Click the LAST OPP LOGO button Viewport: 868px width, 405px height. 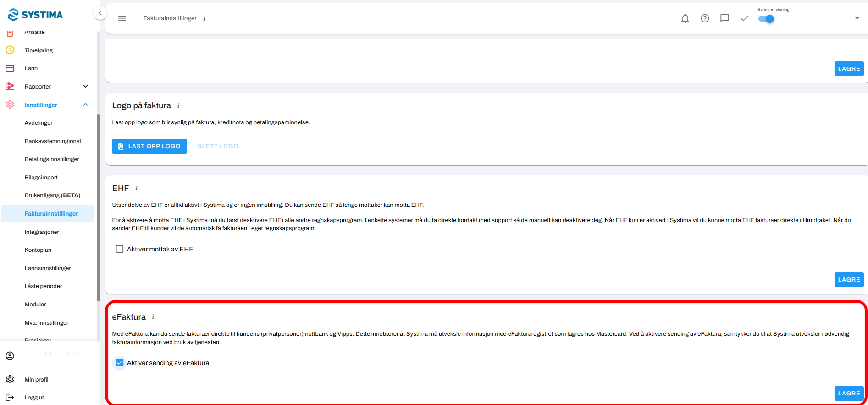[149, 146]
